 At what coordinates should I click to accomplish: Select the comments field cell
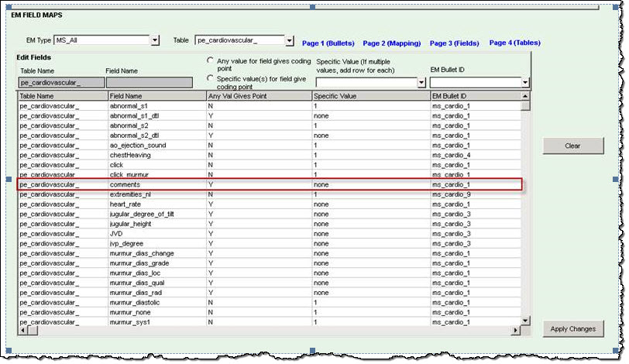pos(157,184)
